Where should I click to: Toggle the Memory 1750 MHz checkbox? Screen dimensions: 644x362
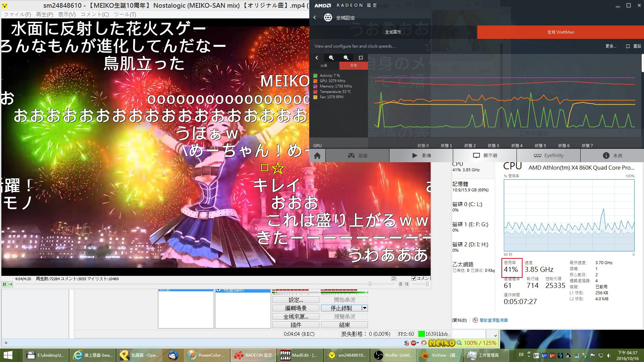click(315, 86)
